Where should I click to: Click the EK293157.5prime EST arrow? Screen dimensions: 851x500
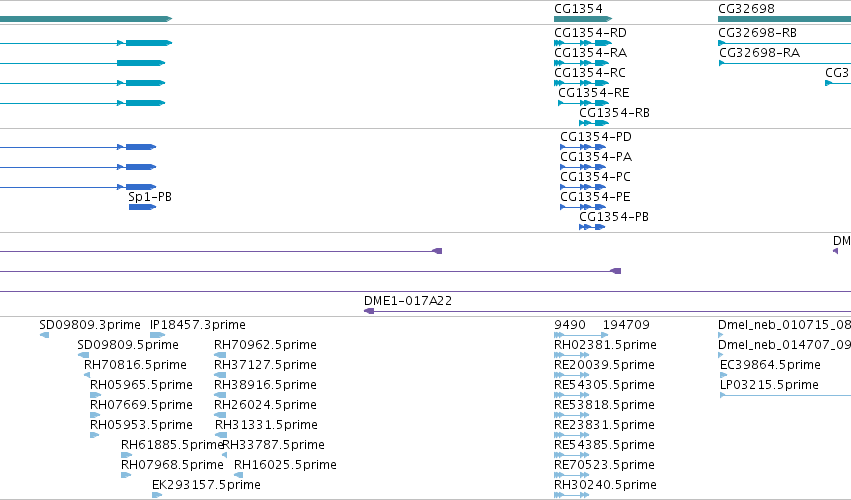[157, 495]
